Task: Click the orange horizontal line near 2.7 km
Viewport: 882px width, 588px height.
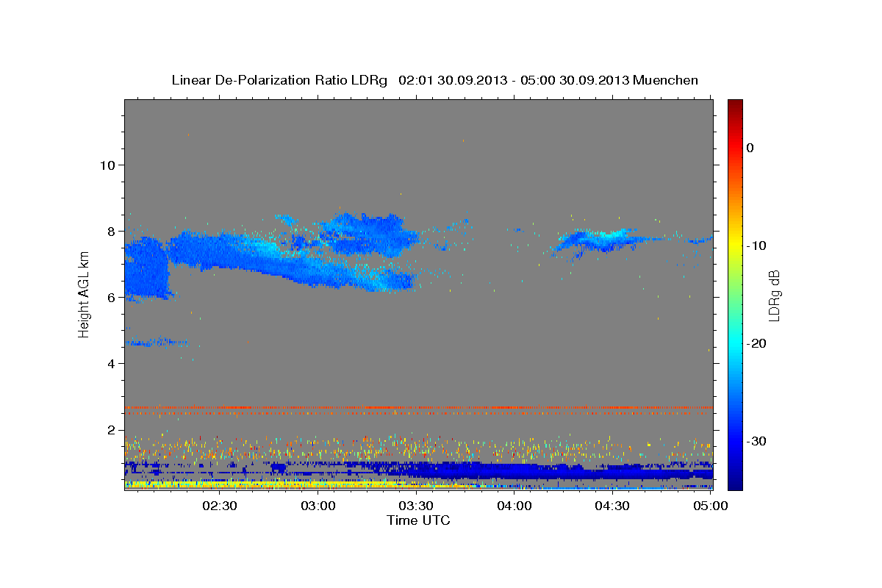Action: tap(418, 406)
